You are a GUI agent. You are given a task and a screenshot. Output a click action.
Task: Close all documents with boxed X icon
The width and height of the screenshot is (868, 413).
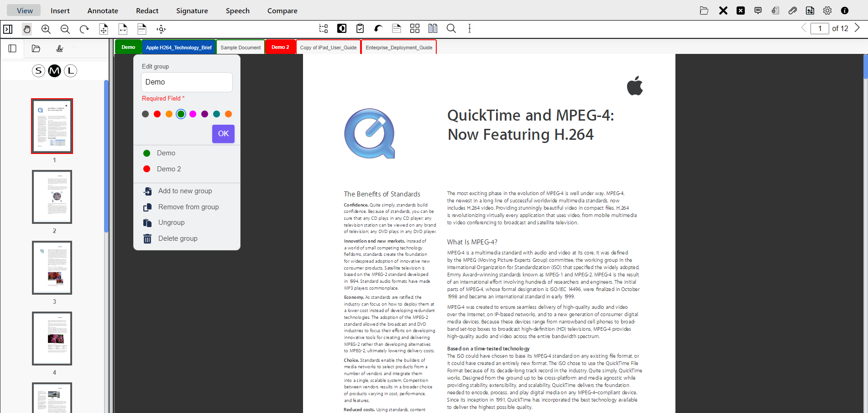741,11
